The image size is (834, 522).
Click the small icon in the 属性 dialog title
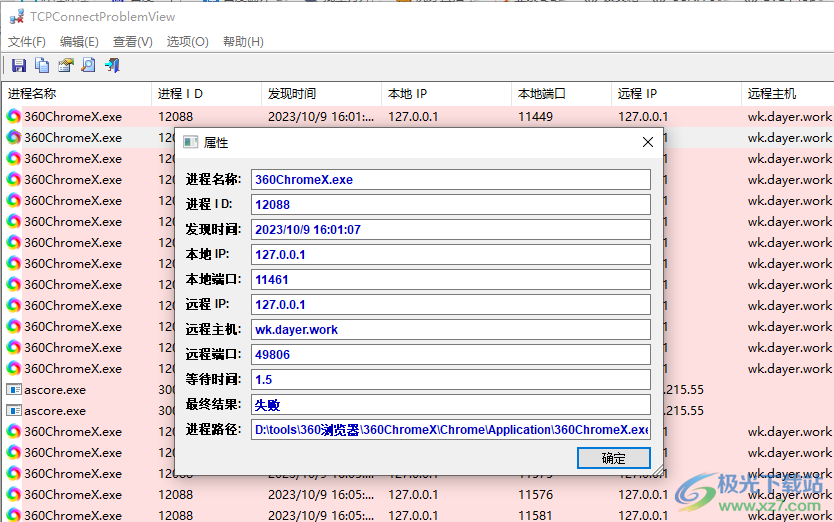(190, 142)
